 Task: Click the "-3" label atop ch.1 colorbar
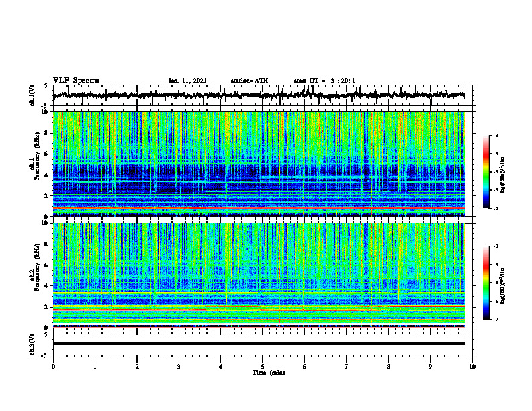click(x=496, y=136)
